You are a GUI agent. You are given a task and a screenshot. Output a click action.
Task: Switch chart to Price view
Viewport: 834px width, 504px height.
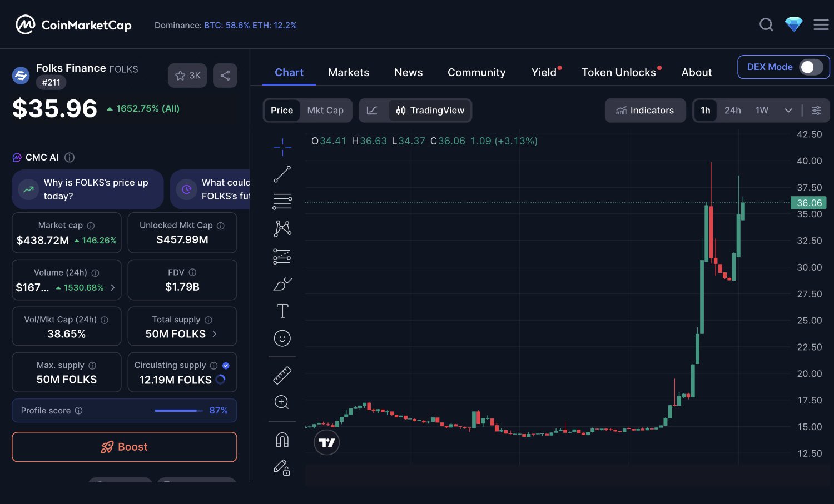282,111
